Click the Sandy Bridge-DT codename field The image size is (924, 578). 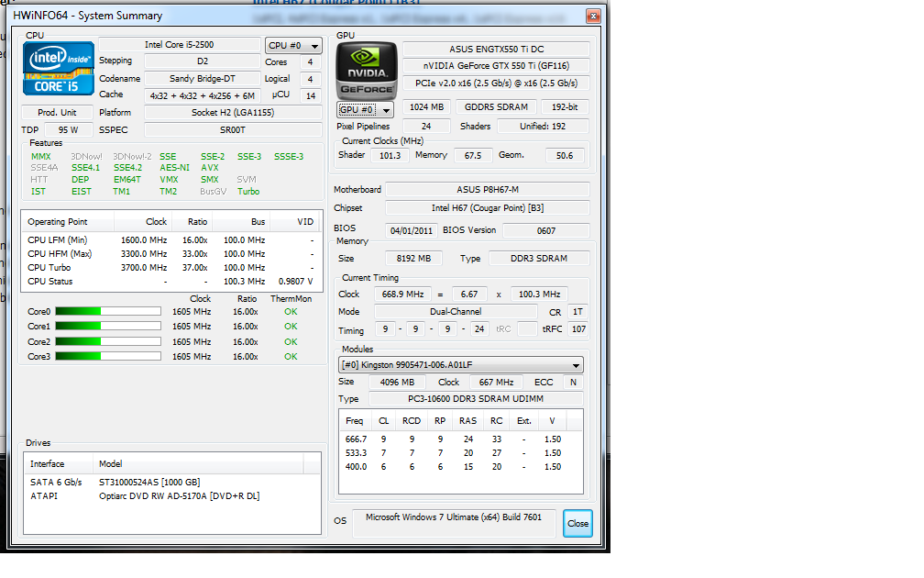point(202,79)
